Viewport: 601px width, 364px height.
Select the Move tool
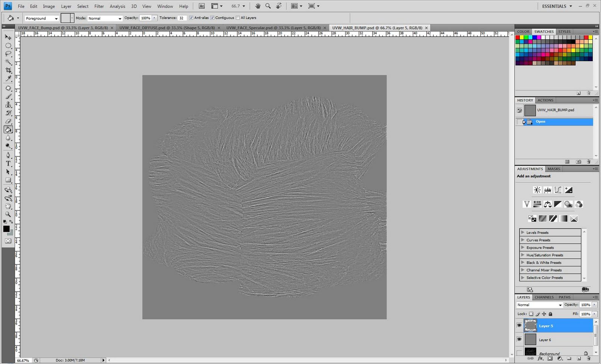(8, 37)
